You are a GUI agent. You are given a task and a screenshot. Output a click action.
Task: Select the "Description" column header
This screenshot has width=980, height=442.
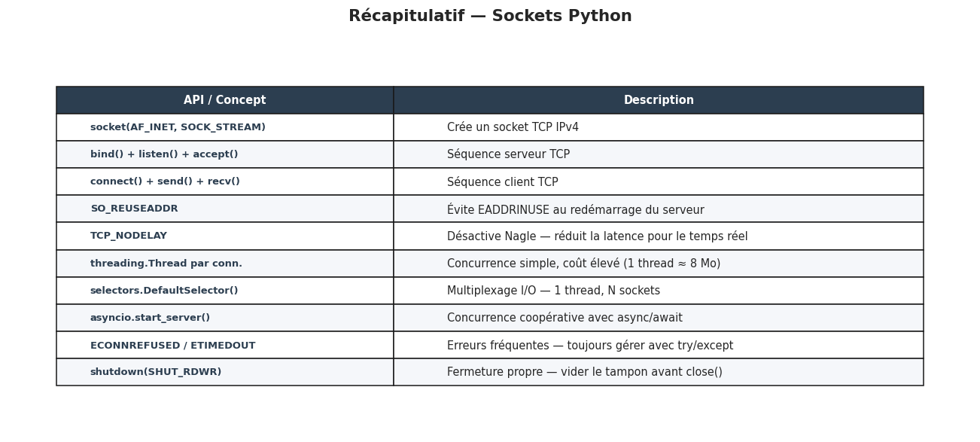click(x=659, y=100)
